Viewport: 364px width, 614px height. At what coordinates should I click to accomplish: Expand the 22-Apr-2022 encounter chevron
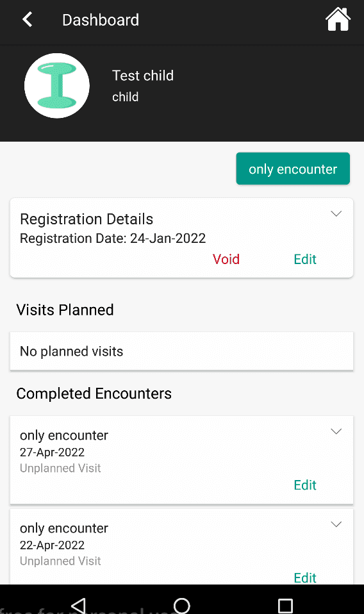click(336, 524)
